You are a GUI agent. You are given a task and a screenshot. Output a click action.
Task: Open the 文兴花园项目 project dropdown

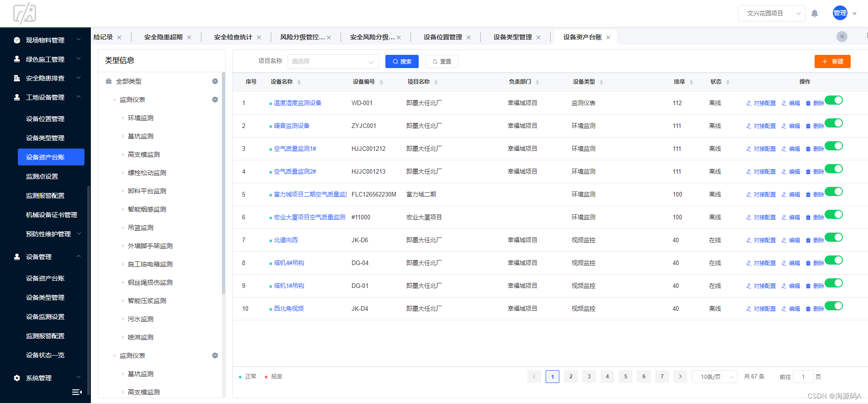771,13
